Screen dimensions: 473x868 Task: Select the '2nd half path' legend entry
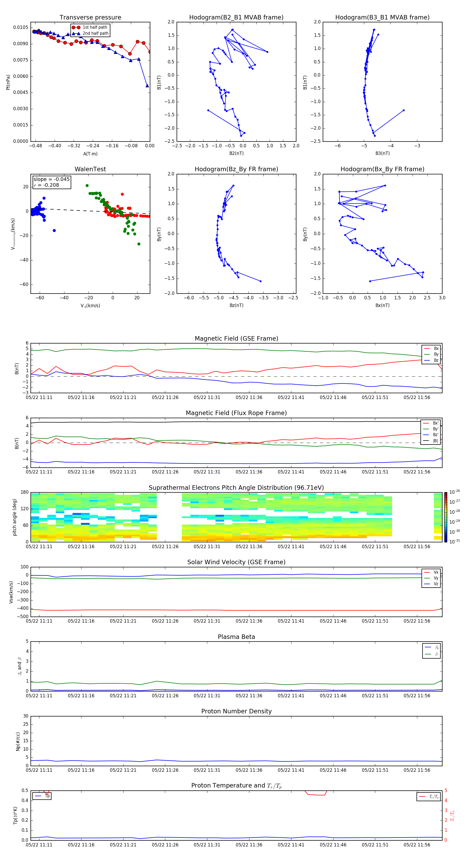[x=90, y=33]
